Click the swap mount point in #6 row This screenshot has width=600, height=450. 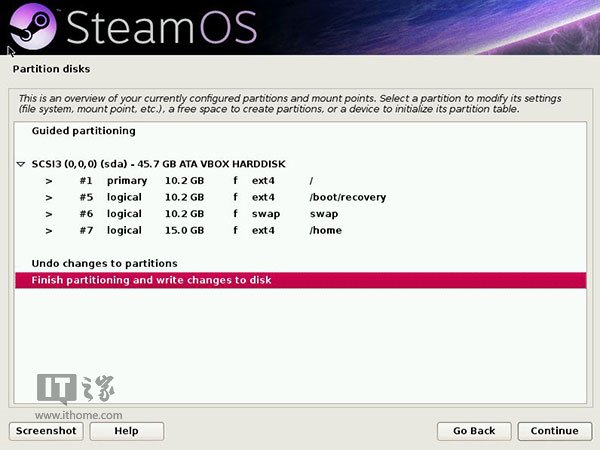tap(324, 214)
